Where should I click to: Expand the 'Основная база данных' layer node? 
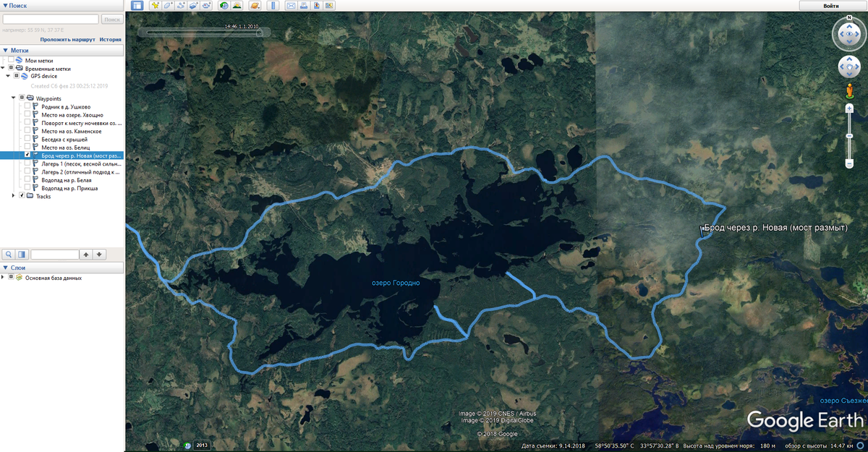point(3,278)
